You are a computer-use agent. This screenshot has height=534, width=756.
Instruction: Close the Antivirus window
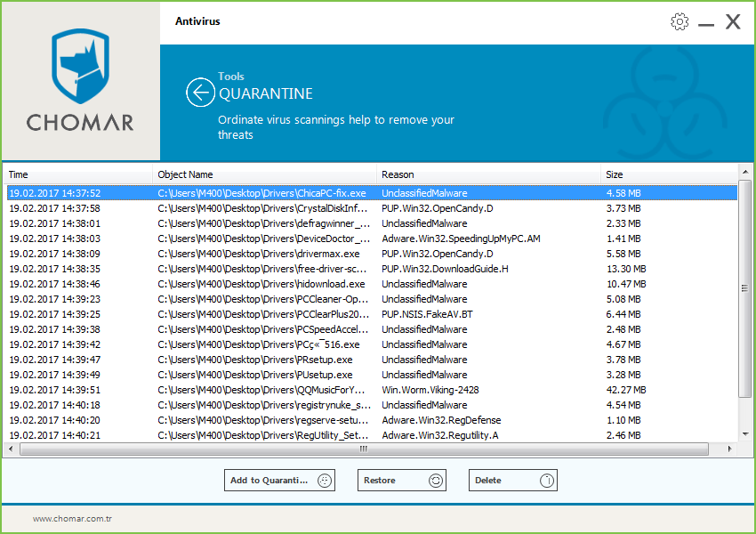pos(733,22)
